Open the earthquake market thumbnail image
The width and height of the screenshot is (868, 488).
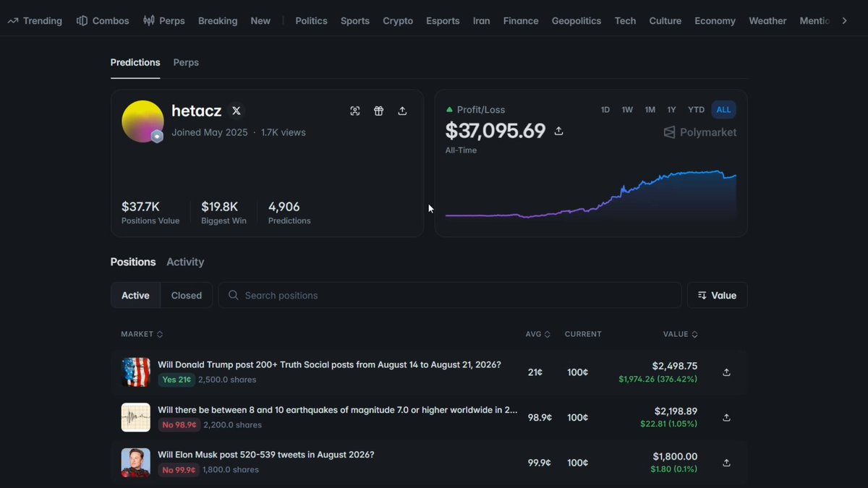(x=135, y=417)
